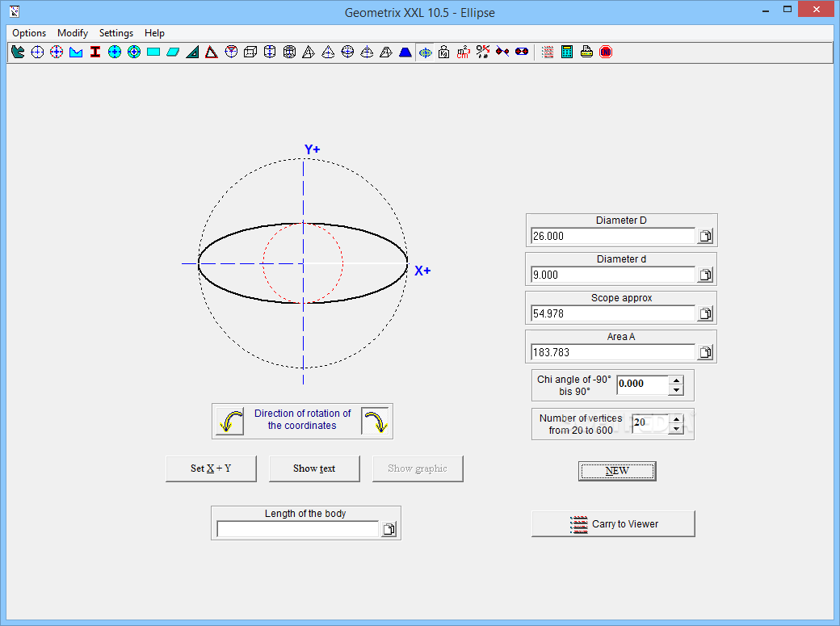Click the Number of vertices value field
Screen dimensions: 840x626
650,423
